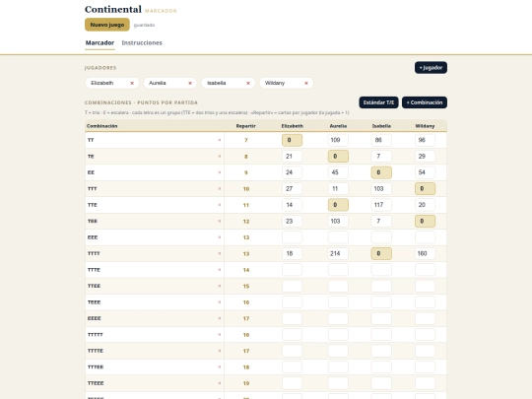
Task: Switch to the Marcador tab
Action: click(100, 42)
